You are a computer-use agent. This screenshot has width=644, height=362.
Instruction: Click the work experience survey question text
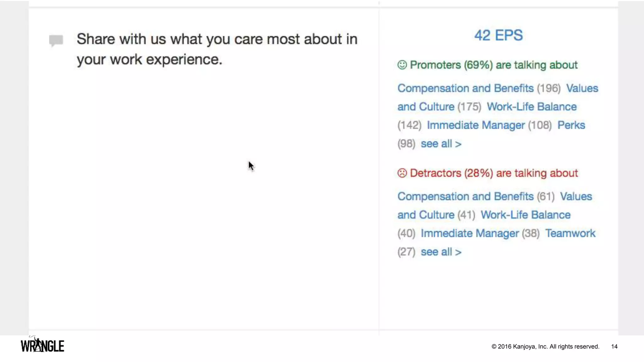[x=217, y=49]
